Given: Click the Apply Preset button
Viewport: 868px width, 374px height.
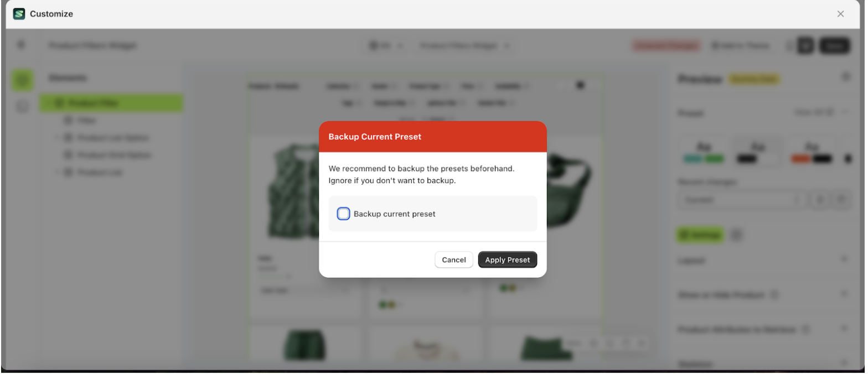Looking at the screenshot, I should click(507, 259).
